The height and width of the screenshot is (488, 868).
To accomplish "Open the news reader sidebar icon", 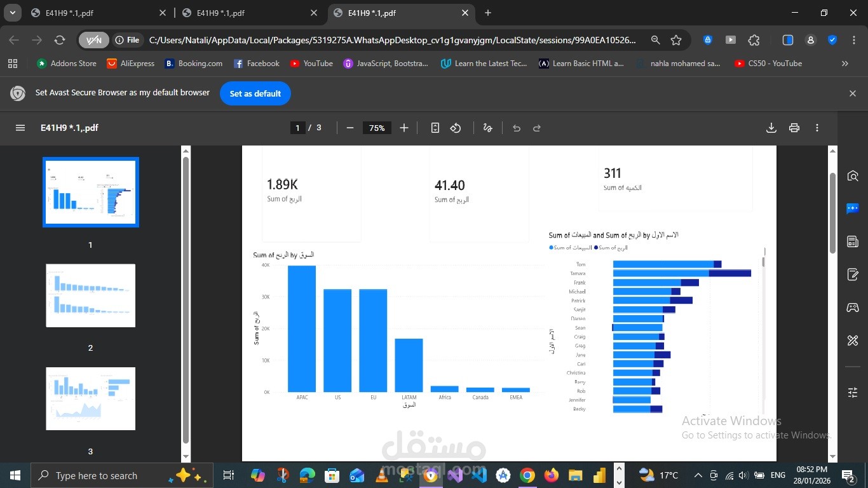I will pyautogui.click(x=853, y=241).
